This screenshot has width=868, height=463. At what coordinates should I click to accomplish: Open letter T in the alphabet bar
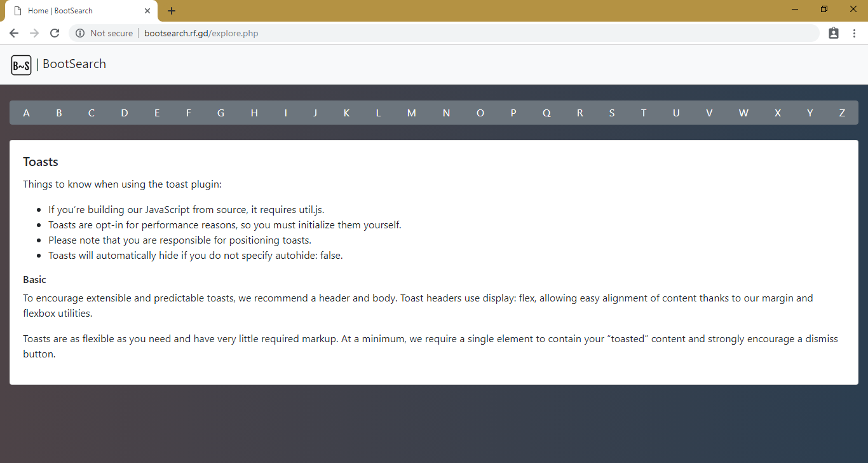coord(644,113)
